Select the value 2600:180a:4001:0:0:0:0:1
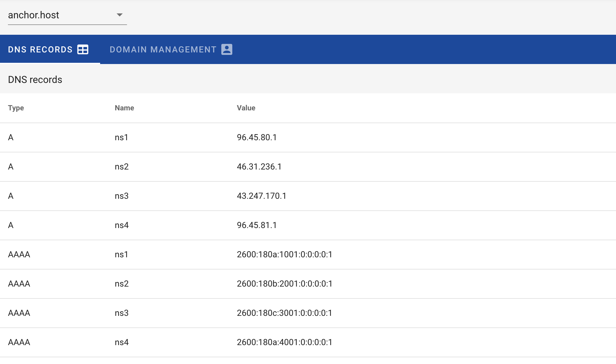This screenshot has height=364, width=616. (284, 342)
